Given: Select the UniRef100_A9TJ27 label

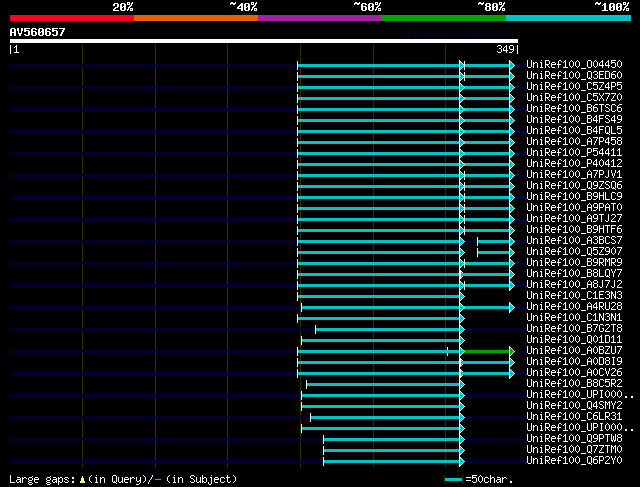Looking at the screenshot, I should pyautogui.click(x=574, y=219).
